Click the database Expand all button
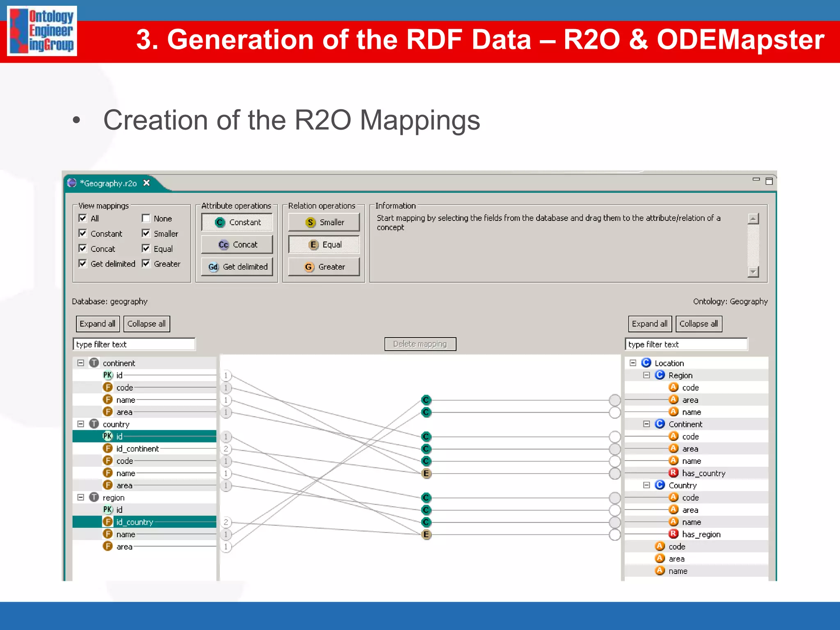 [x=97, y=324]
